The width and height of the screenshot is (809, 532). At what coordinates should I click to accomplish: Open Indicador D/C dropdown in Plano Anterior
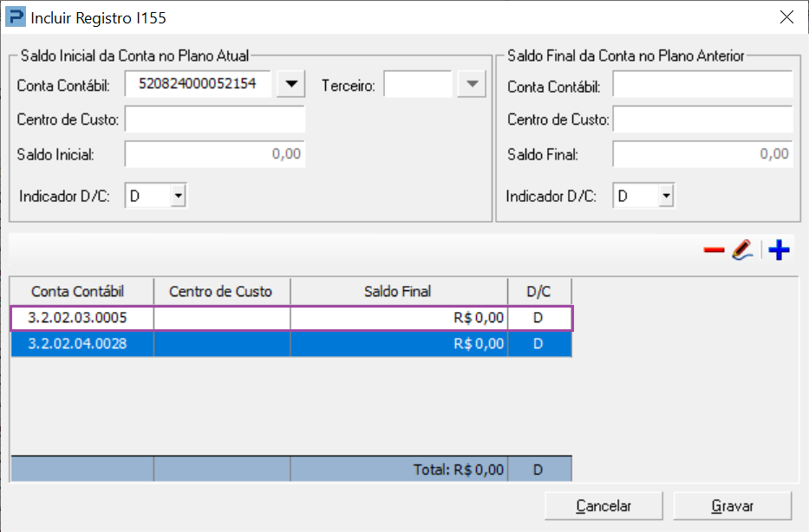(665, 196)
